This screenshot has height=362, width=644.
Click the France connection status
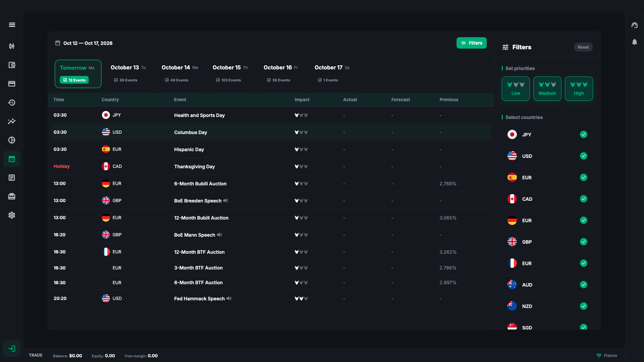[607, 356]
